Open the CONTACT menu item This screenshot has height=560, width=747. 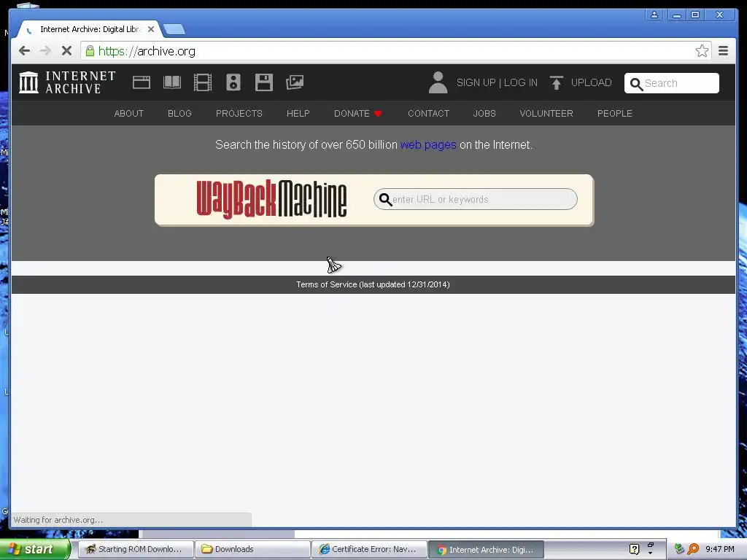429,113
